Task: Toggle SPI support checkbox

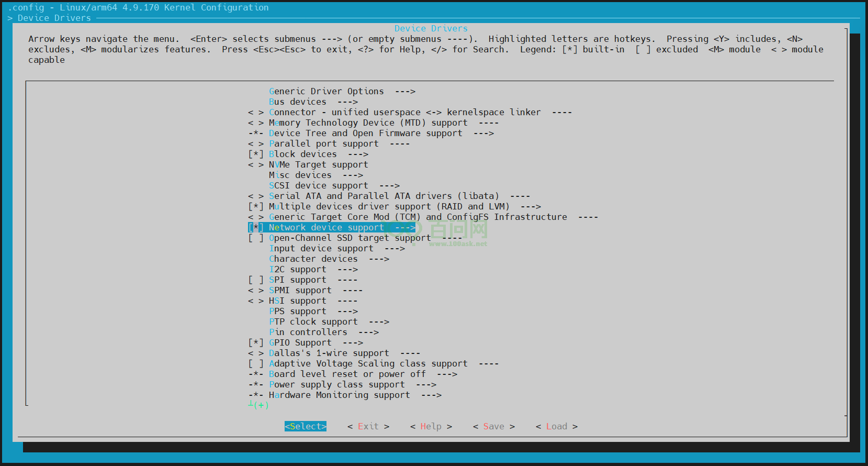Action: tap(256, 280)
